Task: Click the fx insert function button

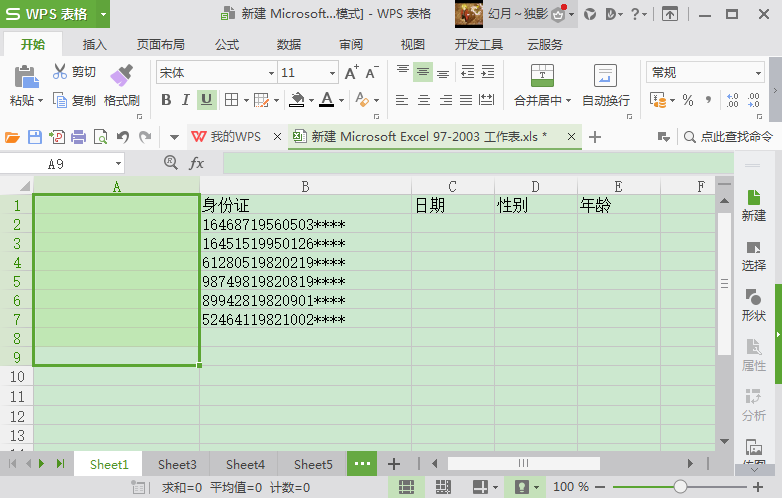Action: [196, 163]
